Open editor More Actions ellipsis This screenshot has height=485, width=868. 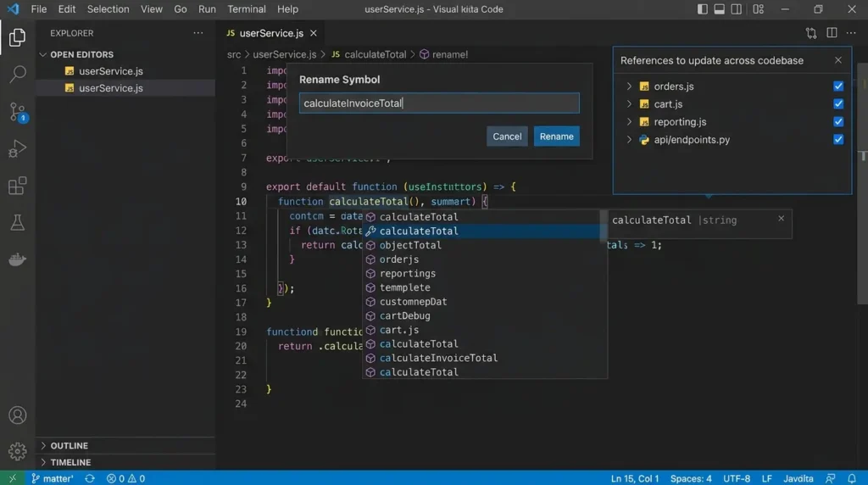(851, 33)
